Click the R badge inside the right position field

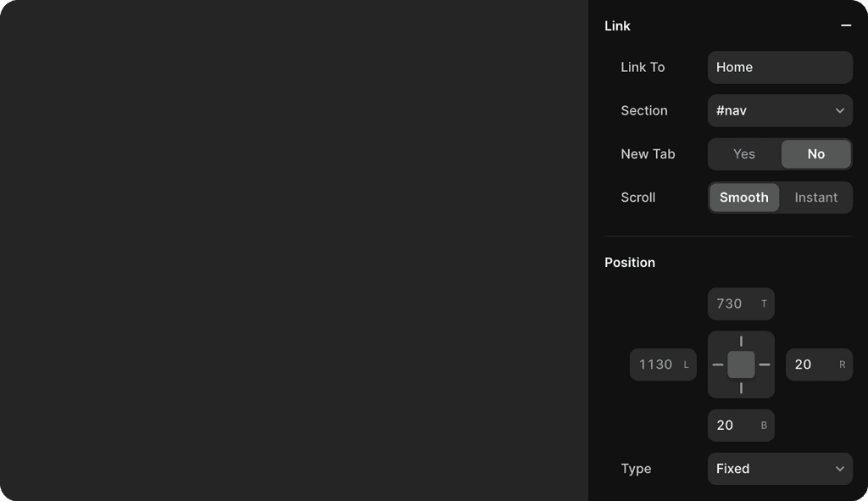[x=840, y=365]
